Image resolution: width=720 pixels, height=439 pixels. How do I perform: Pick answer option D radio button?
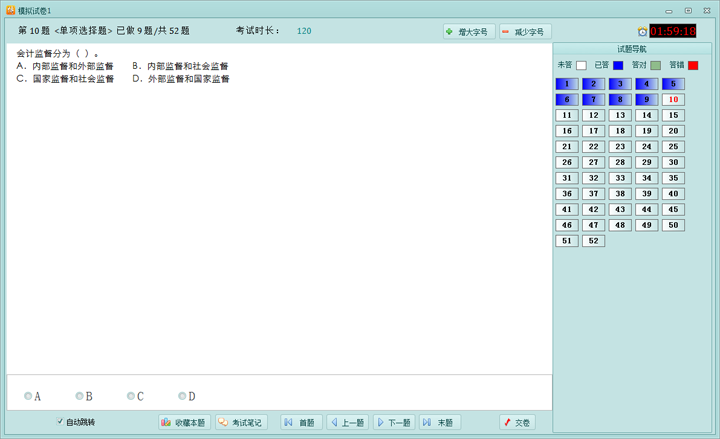tap(182, 397)
